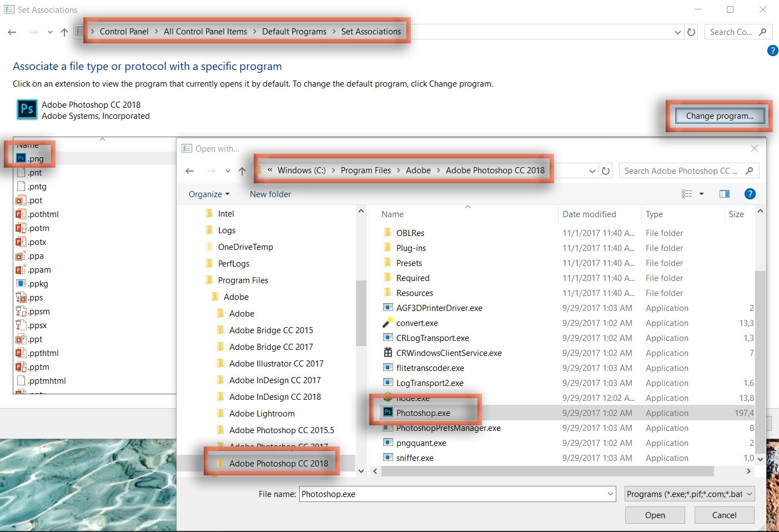Select the convert.exe icon

point(388,323)
